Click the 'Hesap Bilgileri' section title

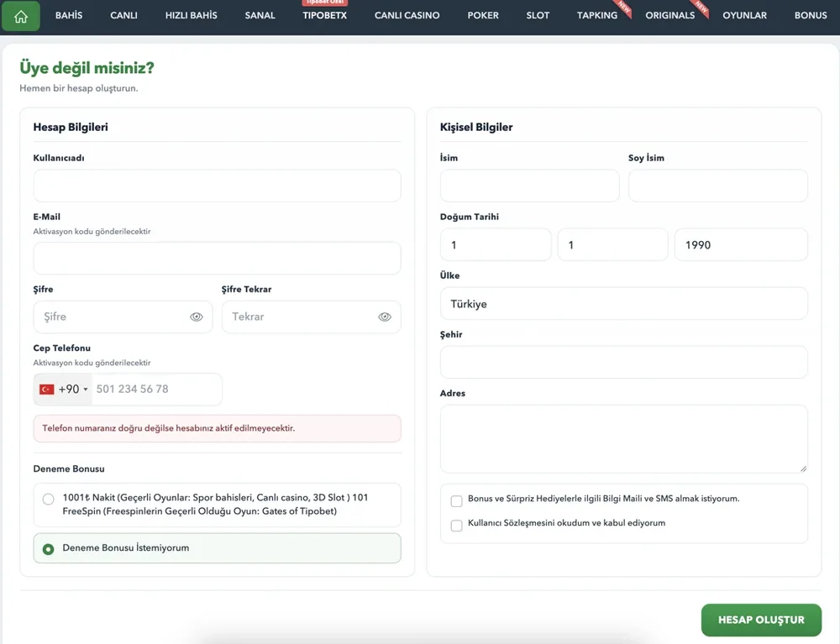click(x=71, y=127)
